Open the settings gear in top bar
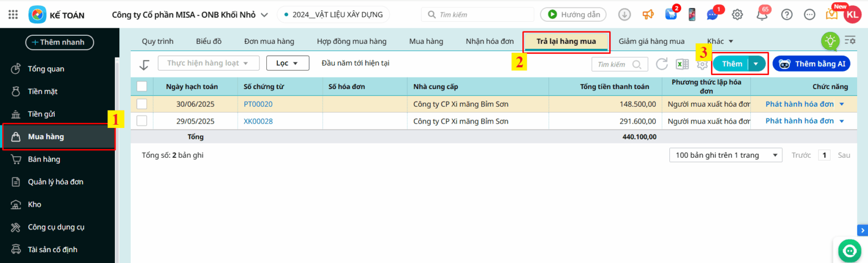 (x=737, y=15)
